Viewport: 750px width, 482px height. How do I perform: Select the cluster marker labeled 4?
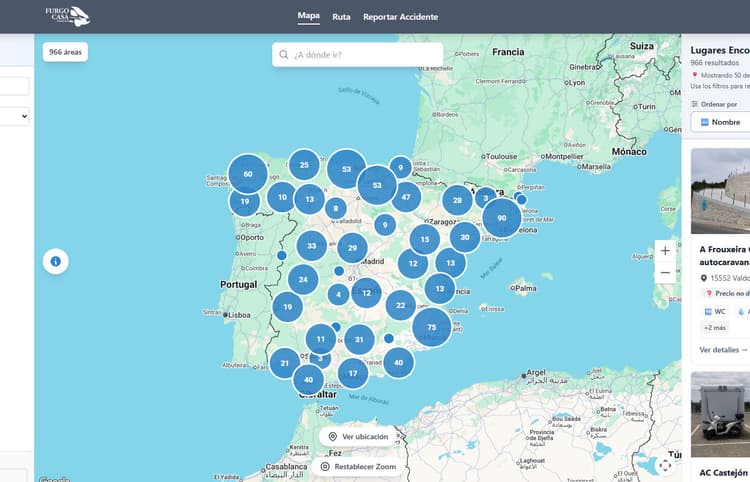click(x=339, y=295)
